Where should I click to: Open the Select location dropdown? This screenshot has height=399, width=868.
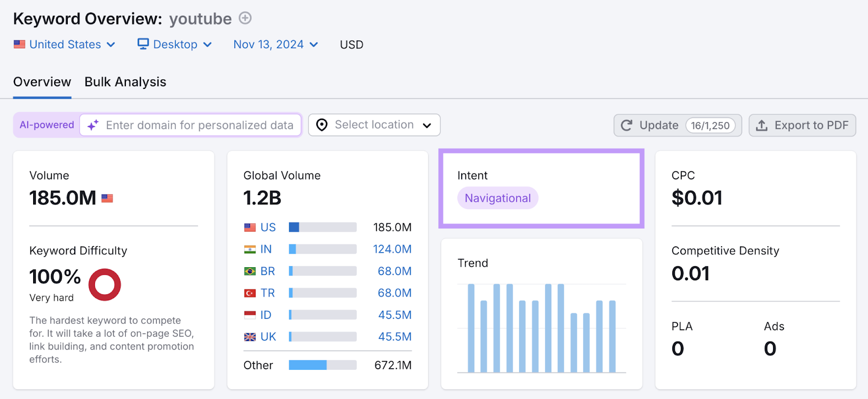374,125
